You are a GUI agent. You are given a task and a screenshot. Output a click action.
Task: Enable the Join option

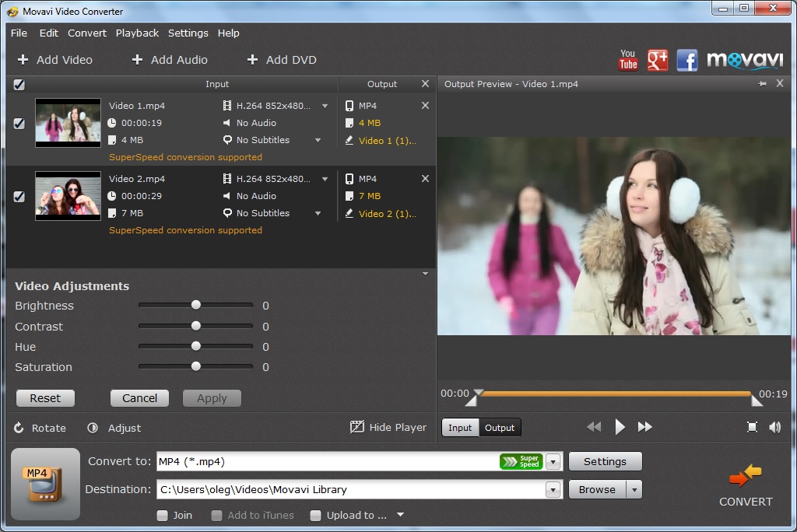pos(163,515)
